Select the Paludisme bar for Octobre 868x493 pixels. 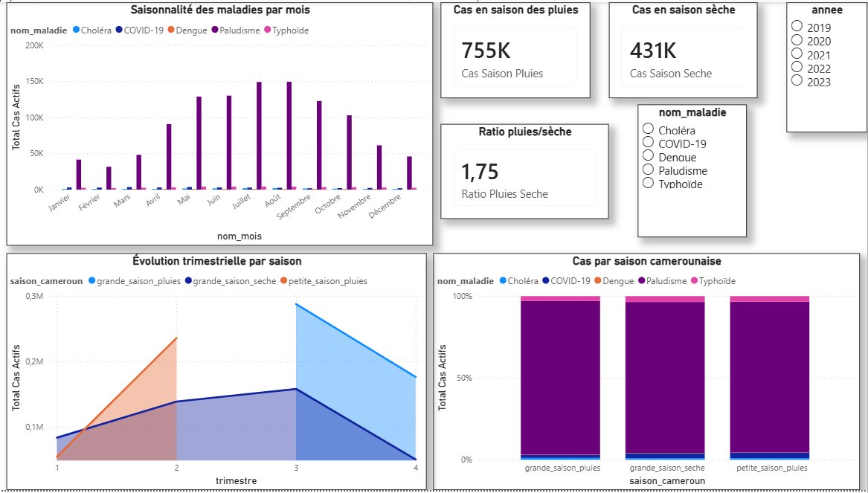[x=350, y=152]
